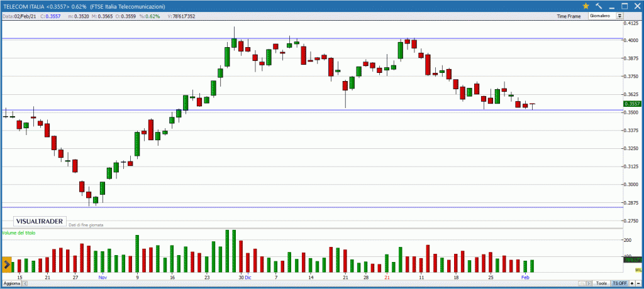This screenshot has width=644, height=289.
Task: Click the 78'617' volume value tag
Action: coord(633,260)
